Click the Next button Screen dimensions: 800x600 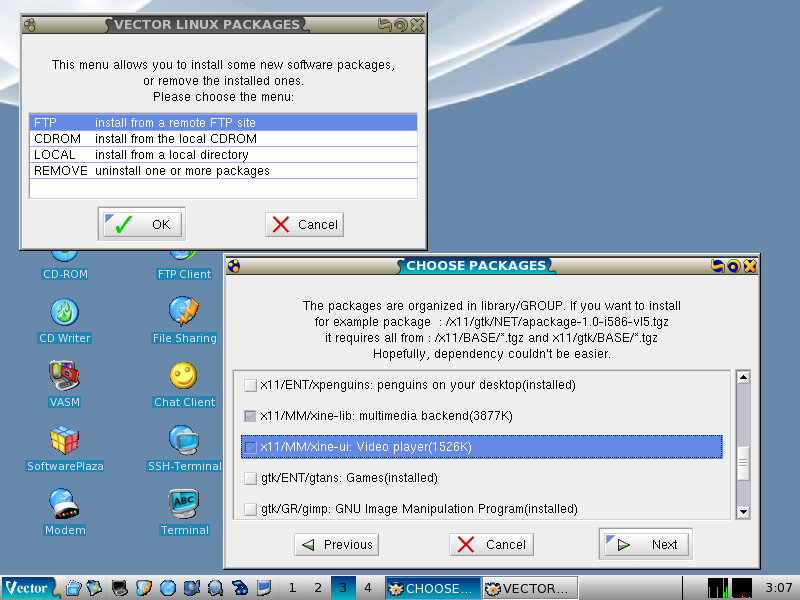point(646,545)
